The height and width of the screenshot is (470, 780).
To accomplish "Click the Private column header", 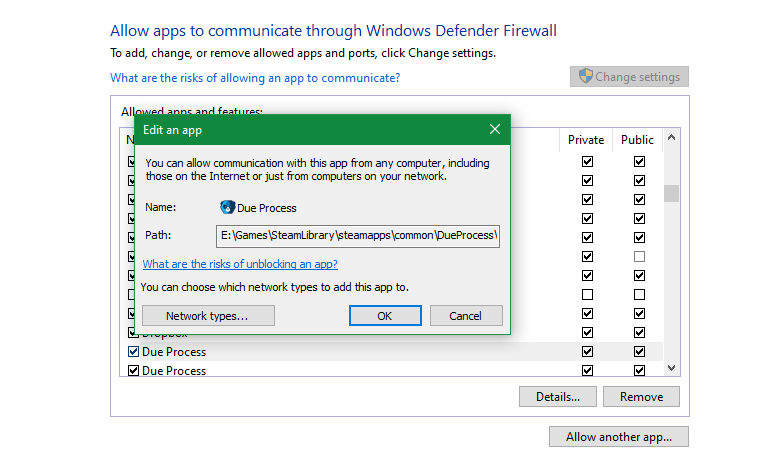I will [586, 140].
